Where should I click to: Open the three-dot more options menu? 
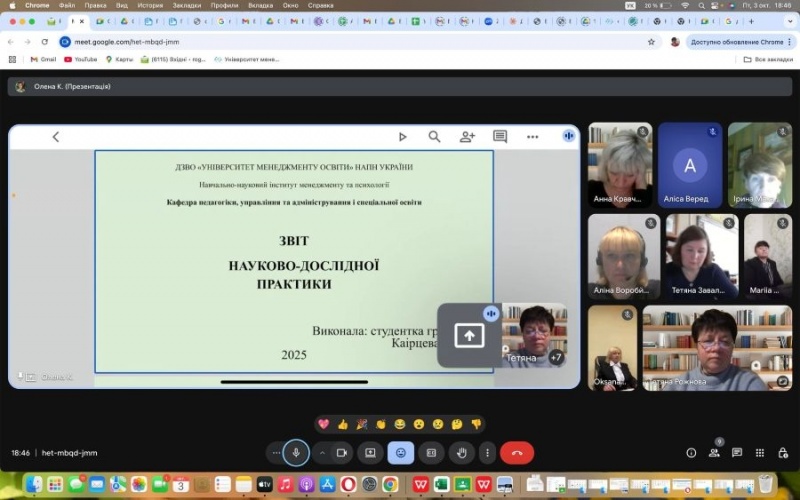coord(487,453)
